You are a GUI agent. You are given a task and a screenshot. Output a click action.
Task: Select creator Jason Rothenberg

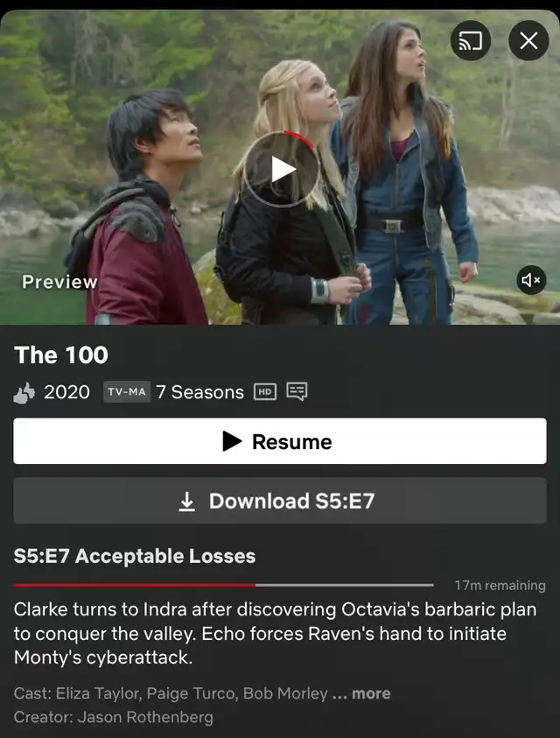145,717
